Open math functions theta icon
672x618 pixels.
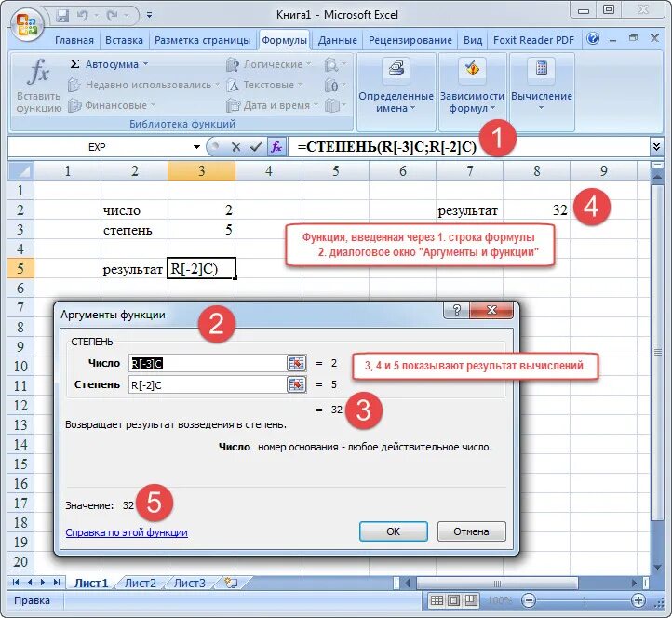335,86
